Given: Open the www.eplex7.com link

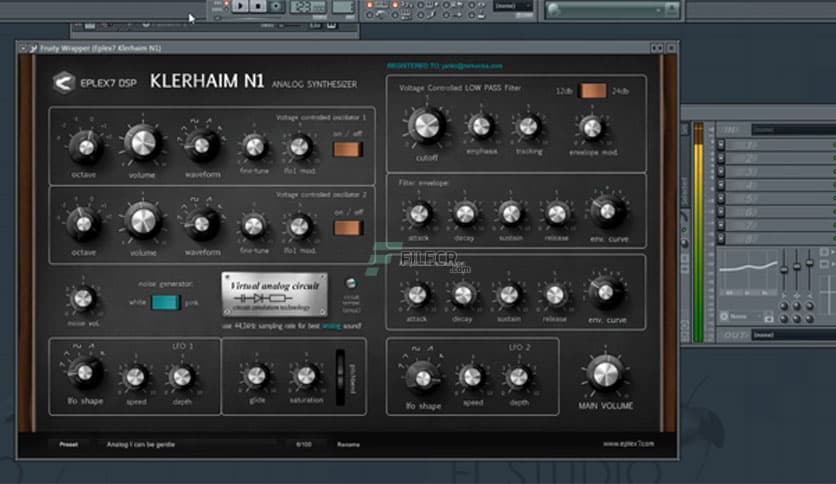Looking at the screenshot, I should tap(628, 443).
